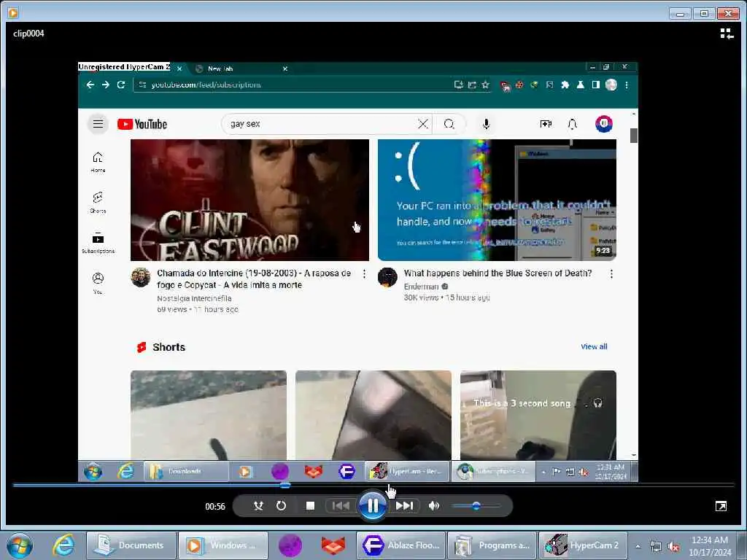
Task: Open options menu for Chamada do Intercine video
Action: click(x=365, y=274)
